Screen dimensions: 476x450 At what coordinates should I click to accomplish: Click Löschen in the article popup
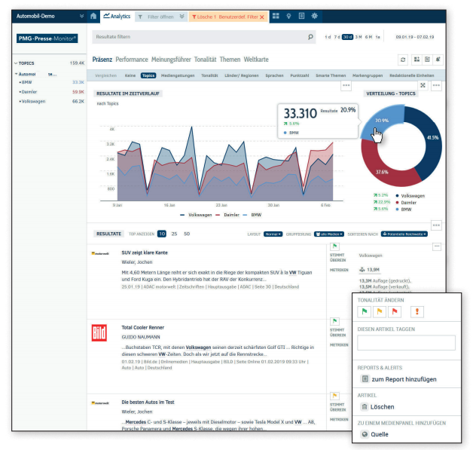pos(377,407)
